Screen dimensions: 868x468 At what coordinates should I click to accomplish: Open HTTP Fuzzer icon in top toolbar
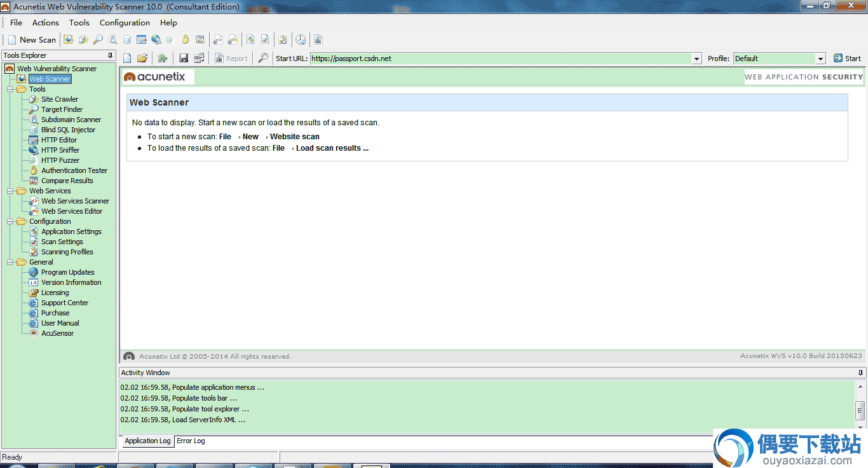[x=170, y=39]
